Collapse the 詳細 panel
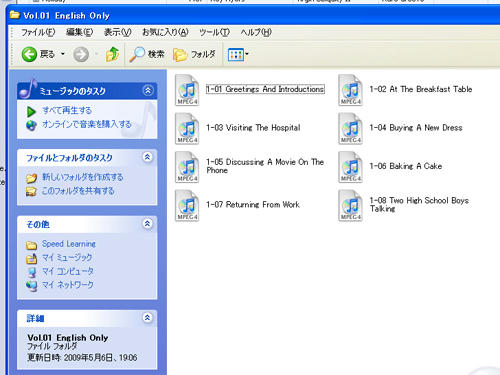 147,317
